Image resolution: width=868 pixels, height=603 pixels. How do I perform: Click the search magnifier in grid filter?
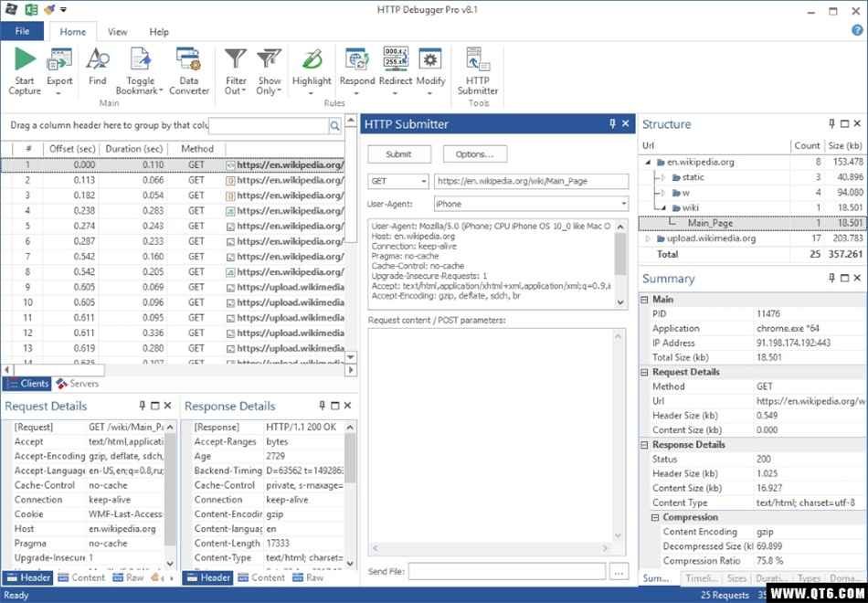334,126
